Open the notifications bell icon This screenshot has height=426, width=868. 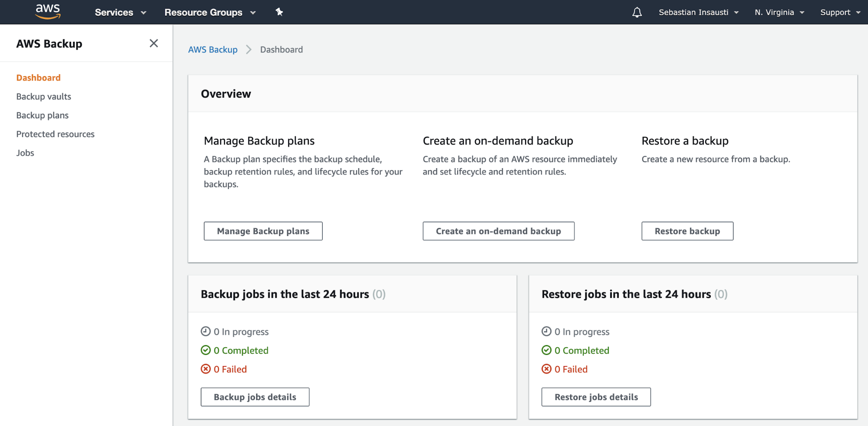[637, 12]
